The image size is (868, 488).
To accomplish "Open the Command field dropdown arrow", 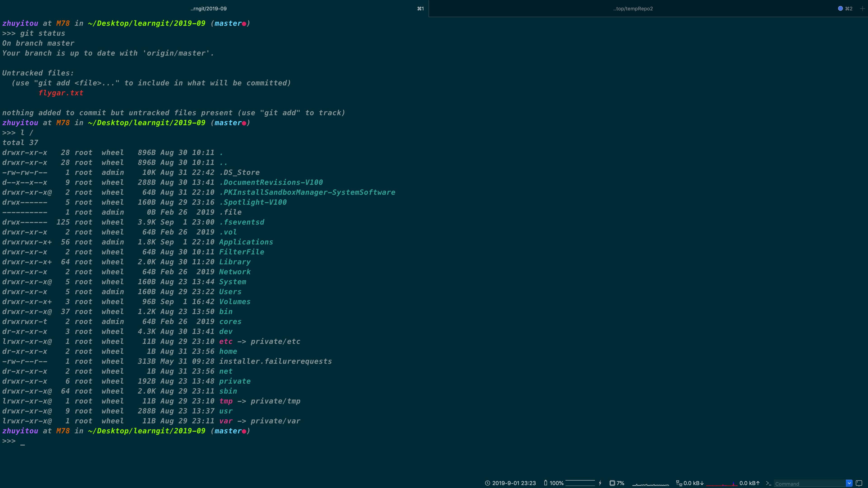I will coord(849,483).
